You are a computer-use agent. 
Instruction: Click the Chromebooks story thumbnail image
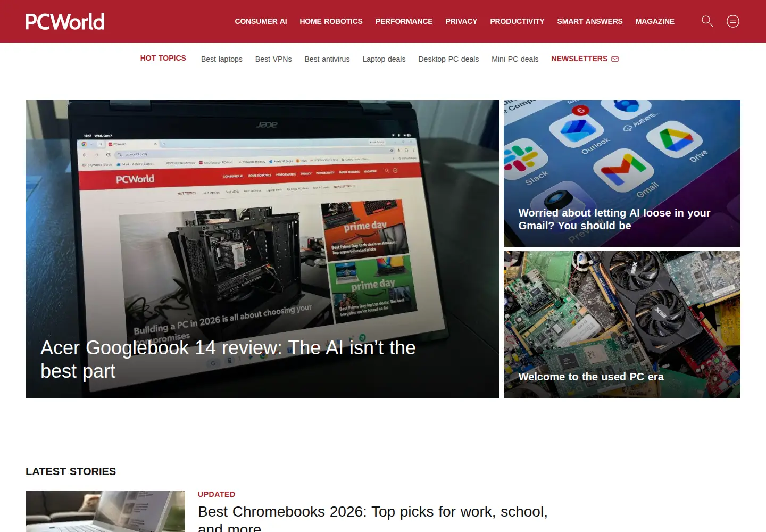click(105, 511)
